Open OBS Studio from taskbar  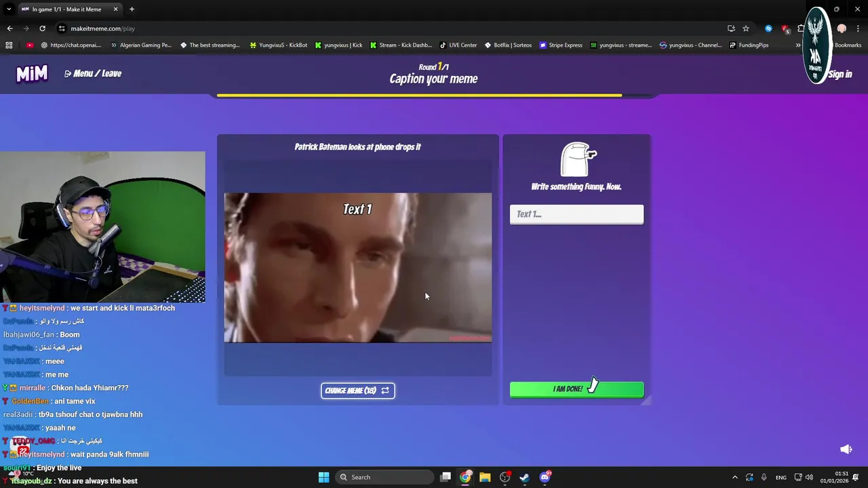pyautogui.click(x=505, y=477)
